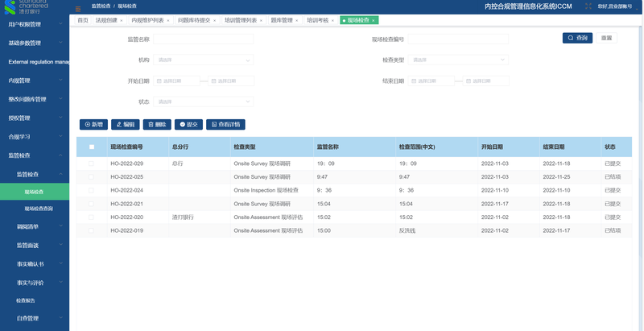Open the user account dropdown at top right

(614, 6)
